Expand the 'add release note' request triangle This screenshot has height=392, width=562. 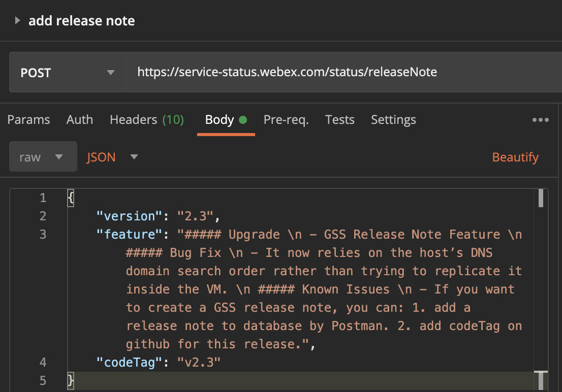click(x=17, y=20)
